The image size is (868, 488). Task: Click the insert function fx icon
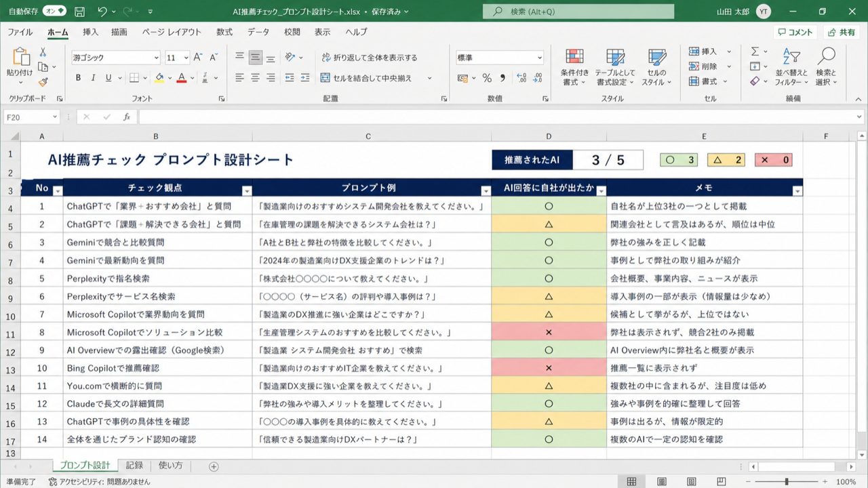pyautogui.click(x=127, y=117)
